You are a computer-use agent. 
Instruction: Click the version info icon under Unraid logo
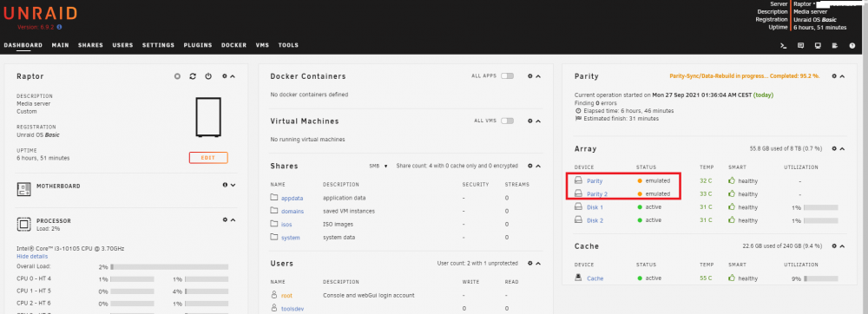pos(59,27)
